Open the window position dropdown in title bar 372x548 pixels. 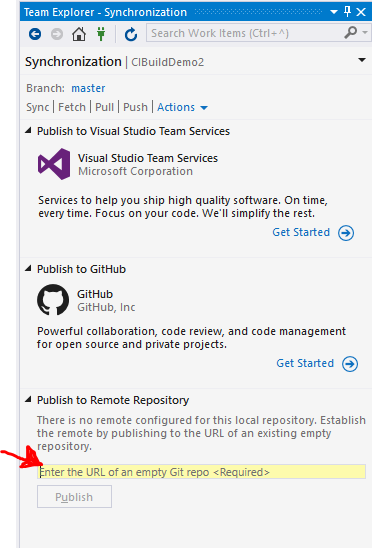tap(334, 12)
